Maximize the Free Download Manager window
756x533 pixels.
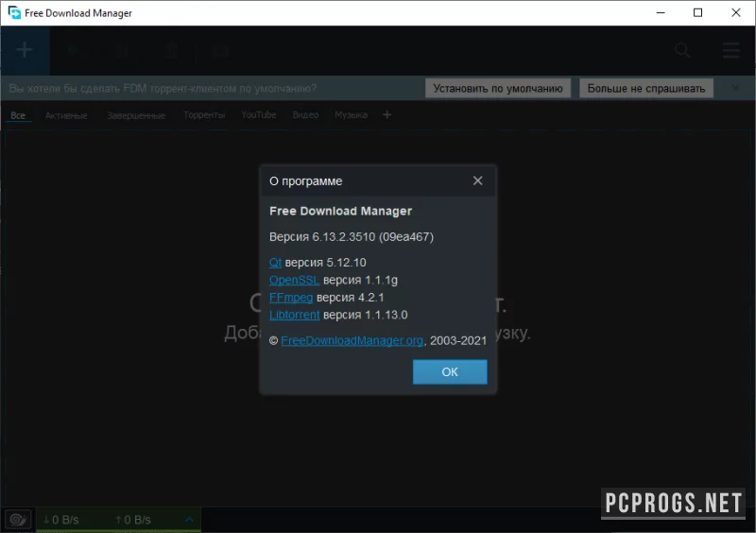697,12
